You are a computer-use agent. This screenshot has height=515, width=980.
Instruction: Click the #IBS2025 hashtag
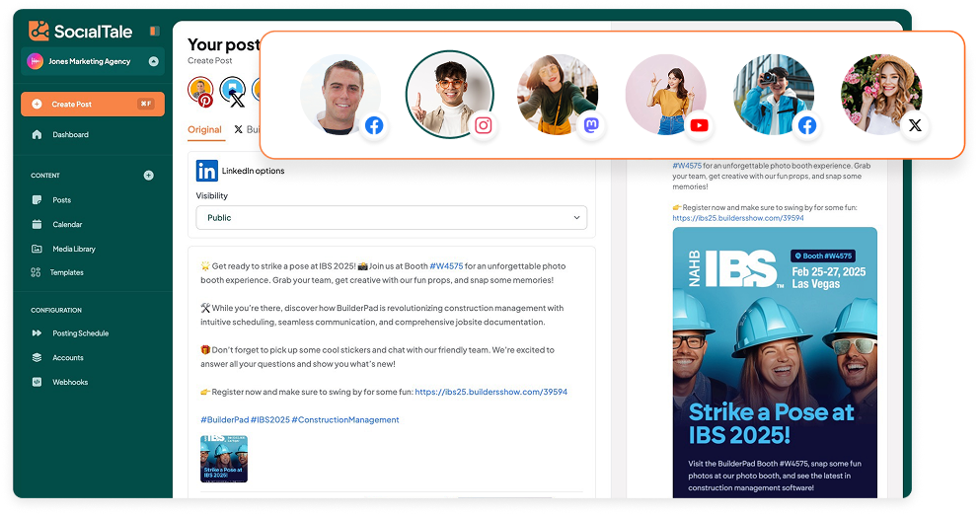point(270,420)
